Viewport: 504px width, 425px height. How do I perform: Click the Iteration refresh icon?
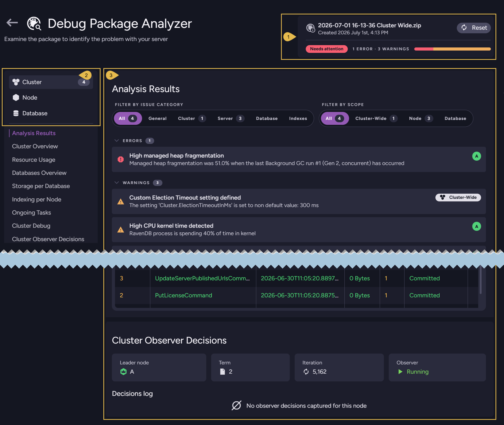(306, 372)
